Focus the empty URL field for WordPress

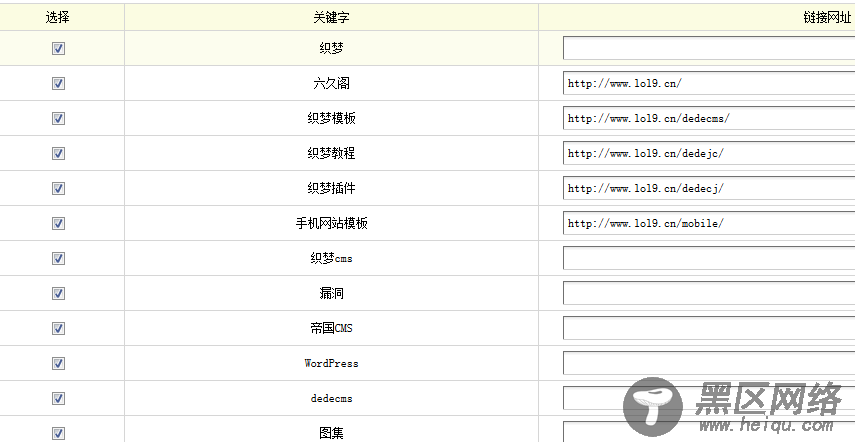click(709, 364)
